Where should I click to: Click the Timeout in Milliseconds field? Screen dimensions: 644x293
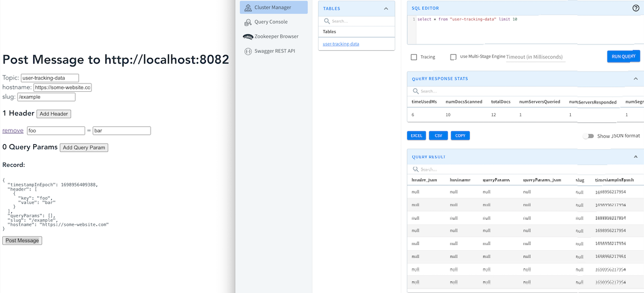click(536, 57)
